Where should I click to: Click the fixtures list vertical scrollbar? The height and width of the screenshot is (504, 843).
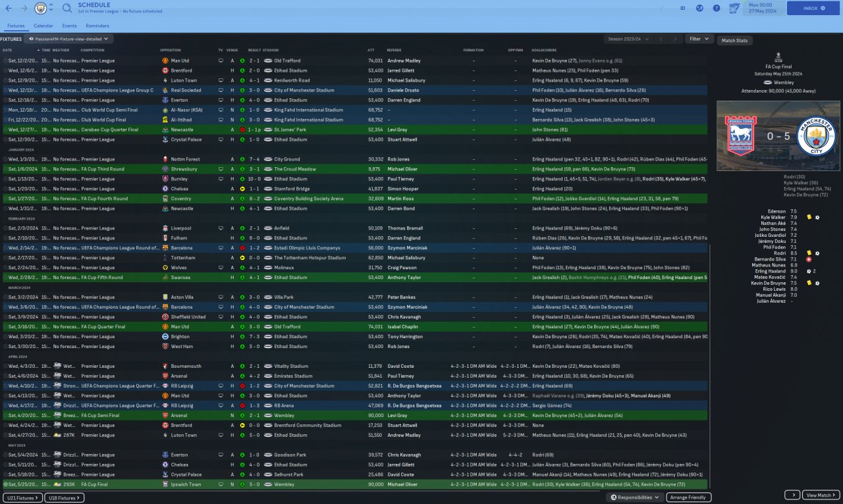pyautogui.click(x=711, y=365)
